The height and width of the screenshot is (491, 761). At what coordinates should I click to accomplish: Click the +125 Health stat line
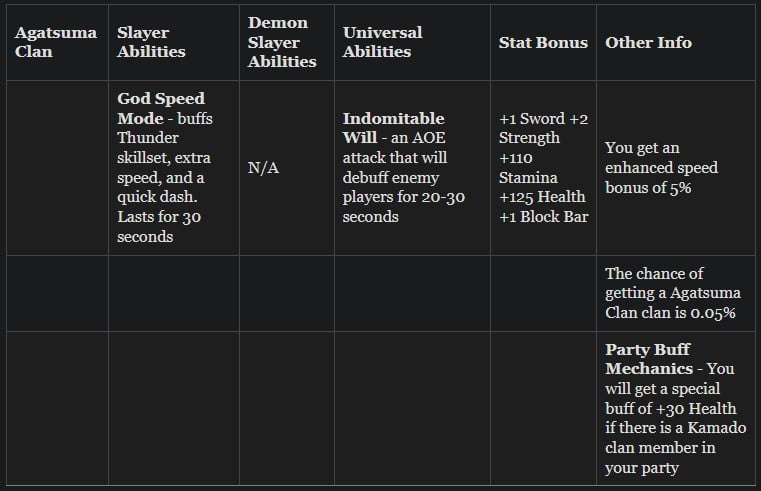[x=541, y=196]
